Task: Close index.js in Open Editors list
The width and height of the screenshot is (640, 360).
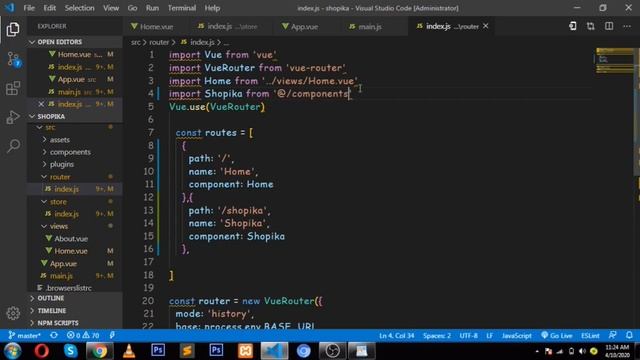Action: tap(41, 104)
